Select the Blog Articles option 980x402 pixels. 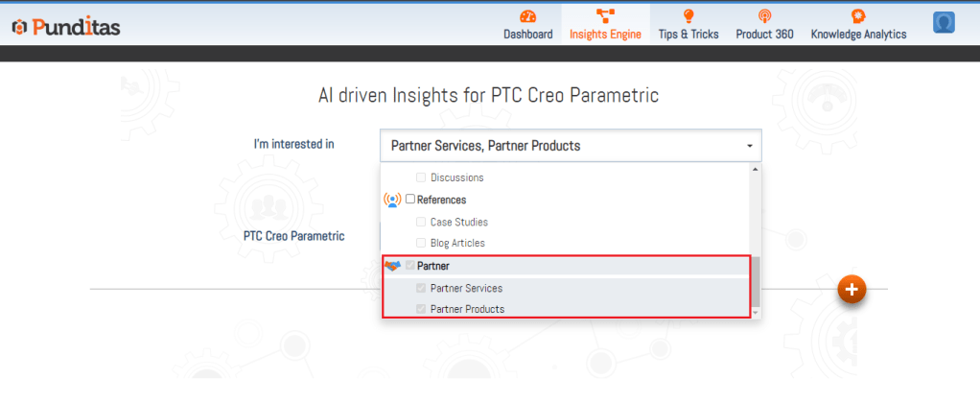click(457, 244)
